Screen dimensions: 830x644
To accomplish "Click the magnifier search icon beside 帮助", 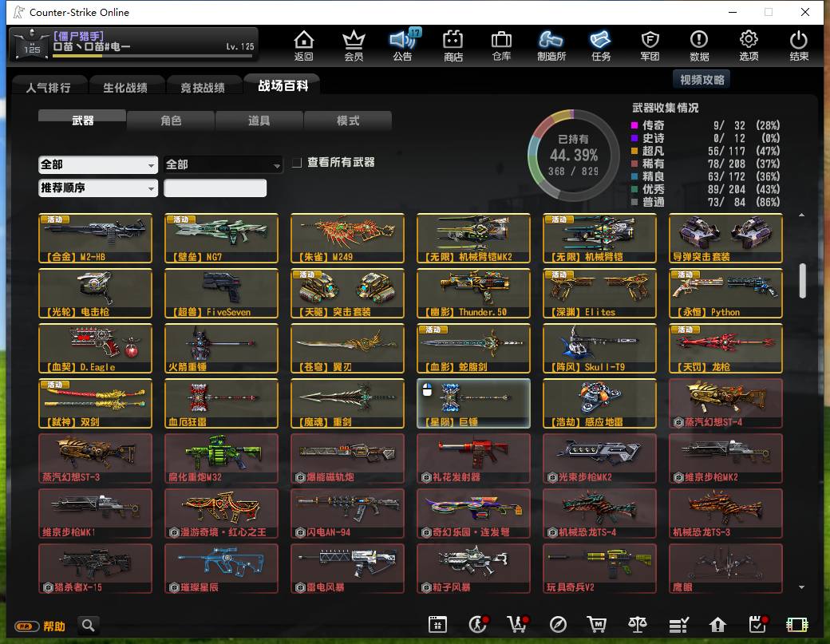I will tap(89, 626).
